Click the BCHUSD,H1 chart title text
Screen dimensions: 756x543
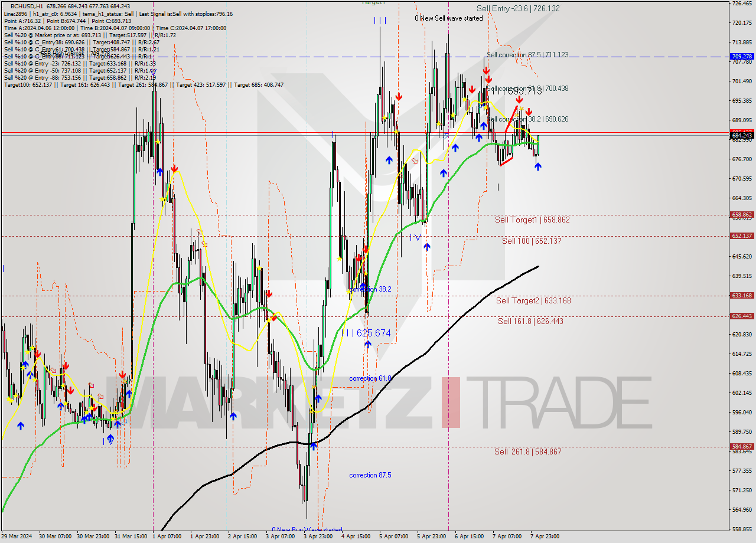pyautogui.click(x=27, y=6)
